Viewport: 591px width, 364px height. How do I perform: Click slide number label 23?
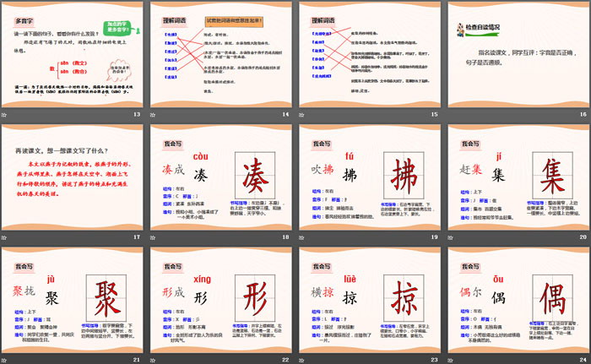click(x=435, y=360)
